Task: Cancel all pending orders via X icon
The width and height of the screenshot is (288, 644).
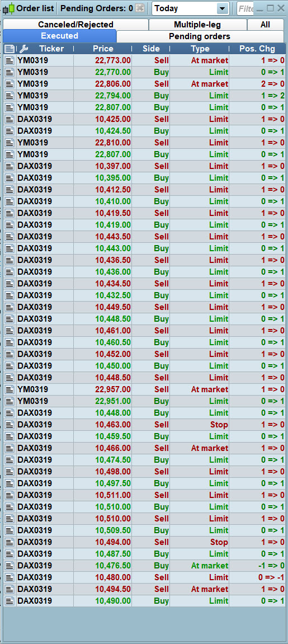Action: coord(140,8)
